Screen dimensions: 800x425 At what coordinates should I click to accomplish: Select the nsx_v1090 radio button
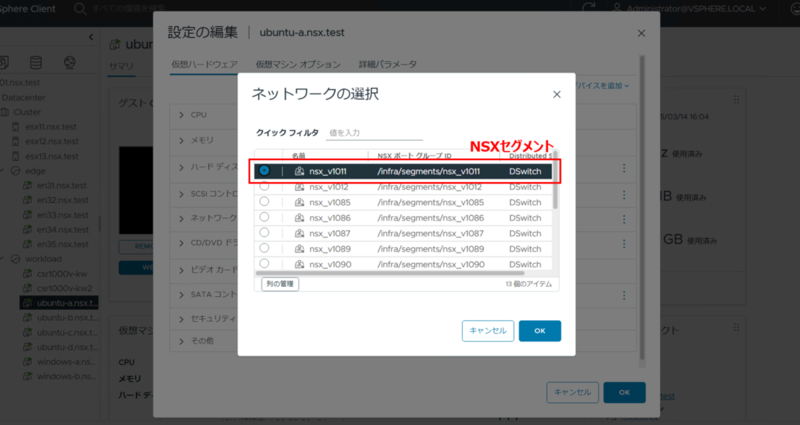(264, 264)
